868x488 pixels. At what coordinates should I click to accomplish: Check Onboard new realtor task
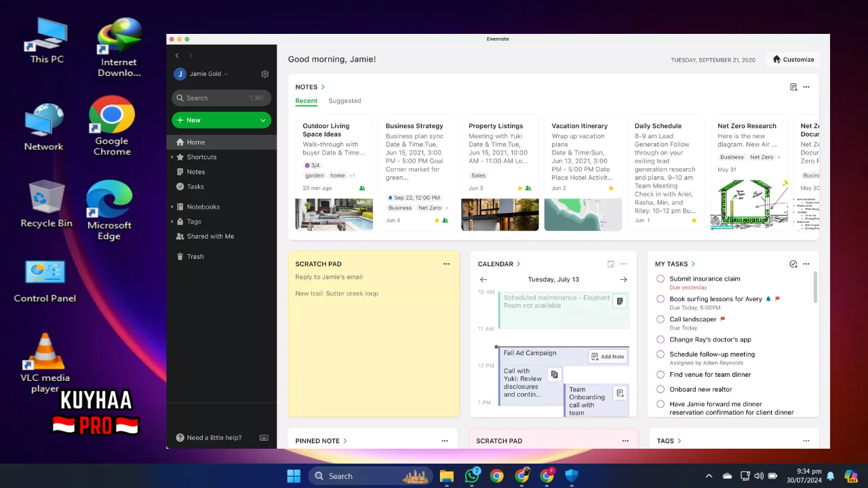click(660, 390)
